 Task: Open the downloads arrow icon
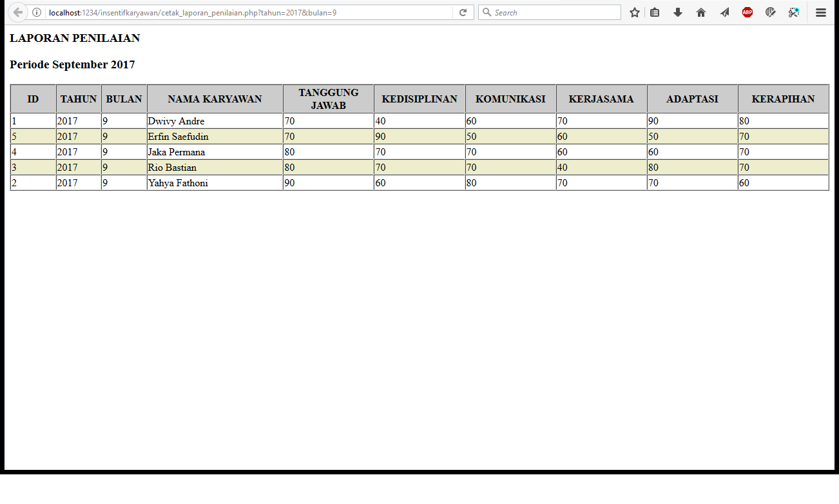(x=678, y=12)
